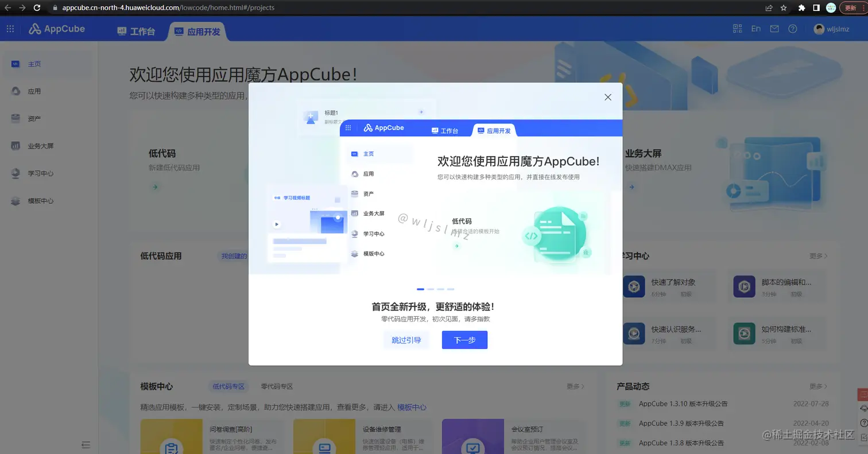Go back with browser back arrow
Screen dimensions: 868x454
(7, 7)
